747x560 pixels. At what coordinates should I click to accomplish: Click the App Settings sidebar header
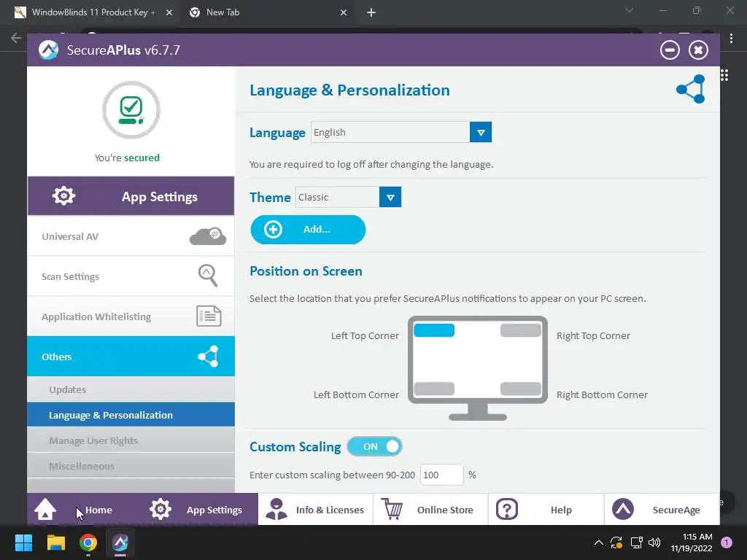coord(131,196)
